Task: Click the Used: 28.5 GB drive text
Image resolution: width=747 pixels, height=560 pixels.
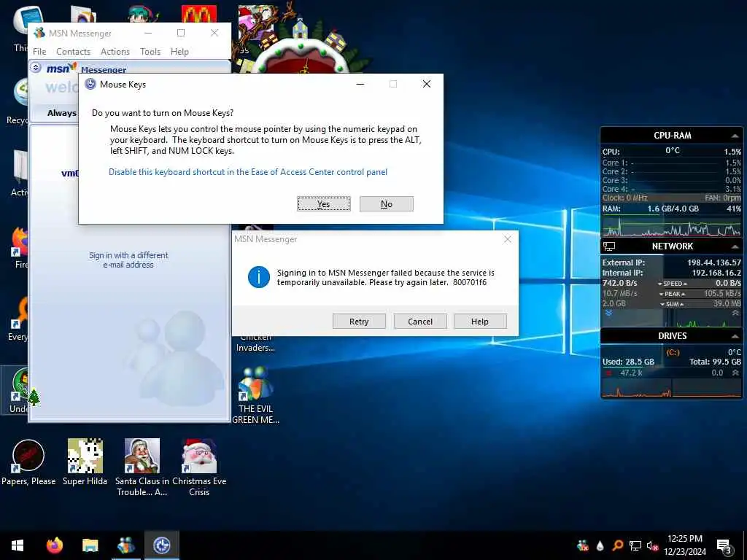Action: [628, 362]
